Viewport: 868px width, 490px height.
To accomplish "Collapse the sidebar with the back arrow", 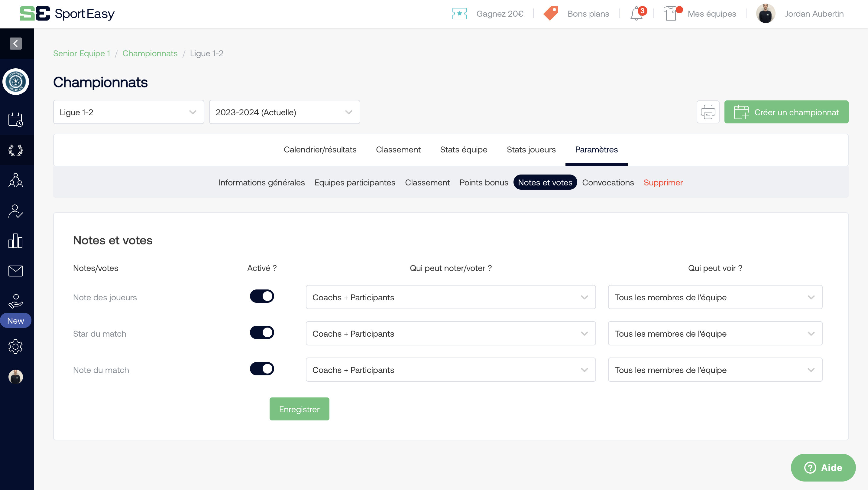I will pos(15,44).
